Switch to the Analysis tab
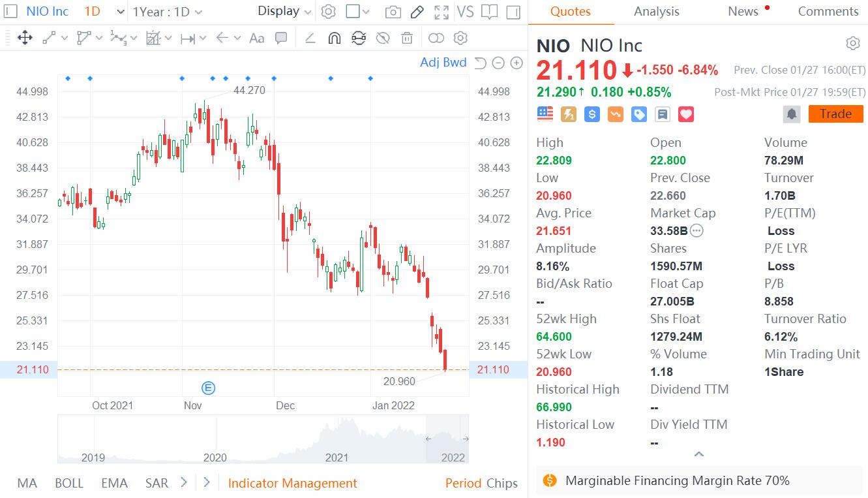This screenshot has width=868, height=498. click(657, 12)
